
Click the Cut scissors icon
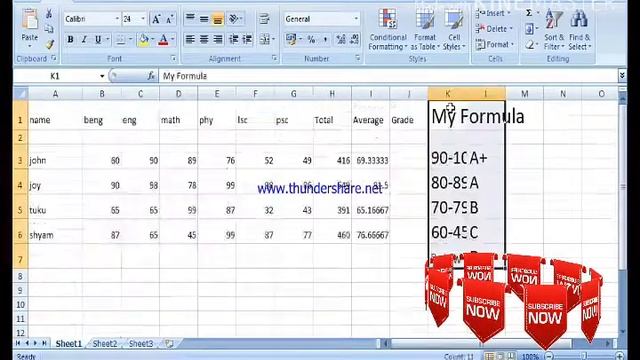[49, 13]
